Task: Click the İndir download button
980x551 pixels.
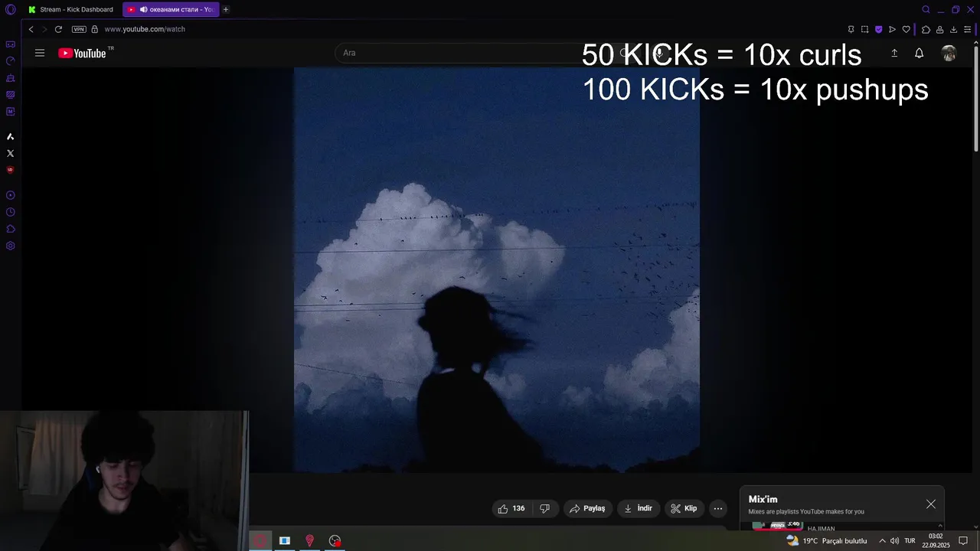Action: tap(639, 508)
